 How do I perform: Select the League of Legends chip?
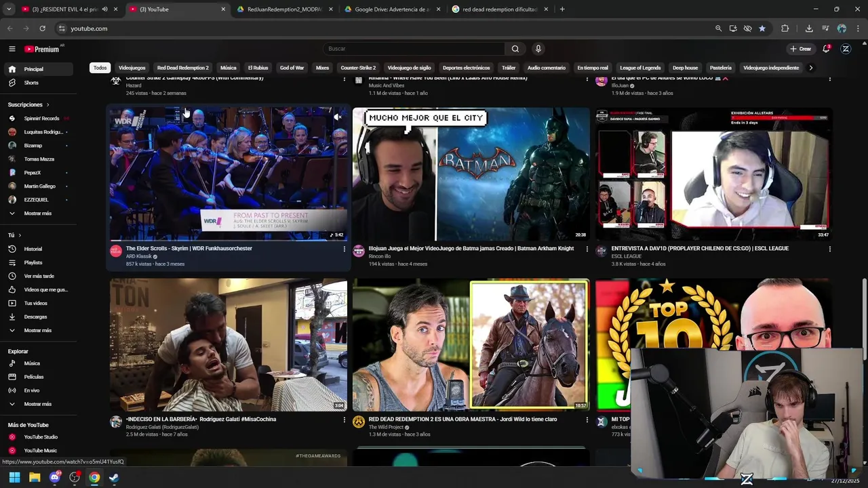(x=640, y=68)
